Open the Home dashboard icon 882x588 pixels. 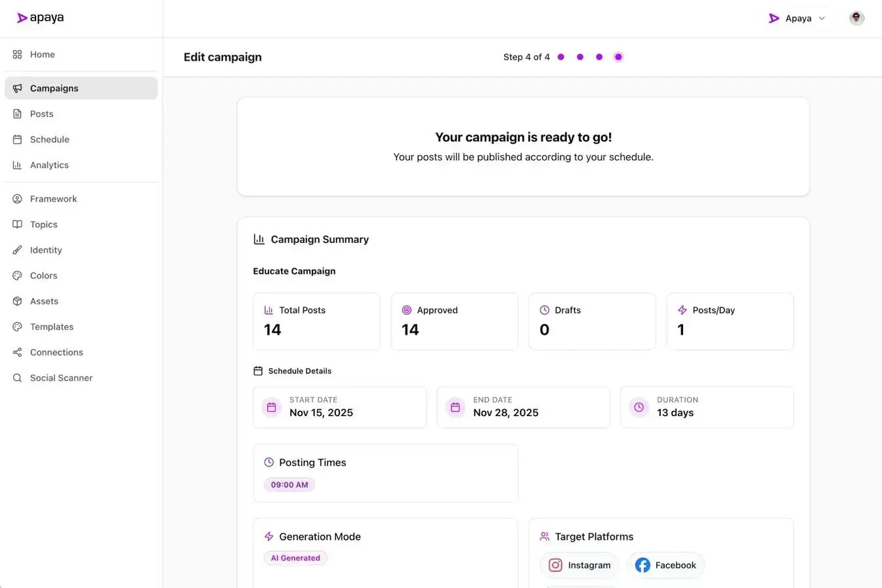click(18, 54)
